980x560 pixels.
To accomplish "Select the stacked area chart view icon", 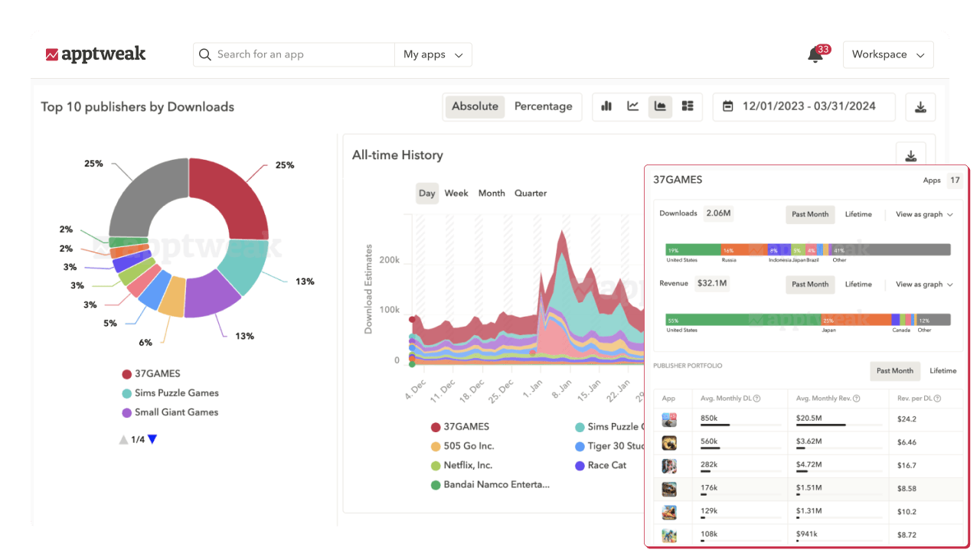I will (660, 106).
